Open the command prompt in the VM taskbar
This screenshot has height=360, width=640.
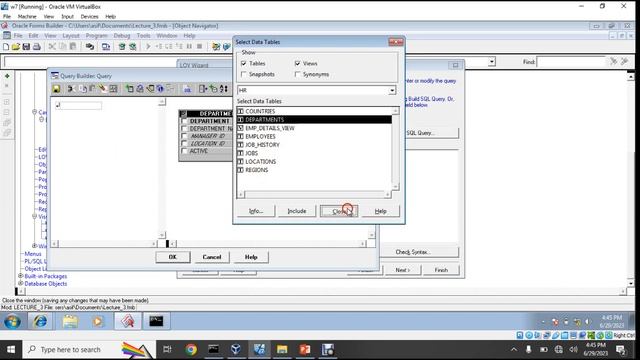click(156, 321)
